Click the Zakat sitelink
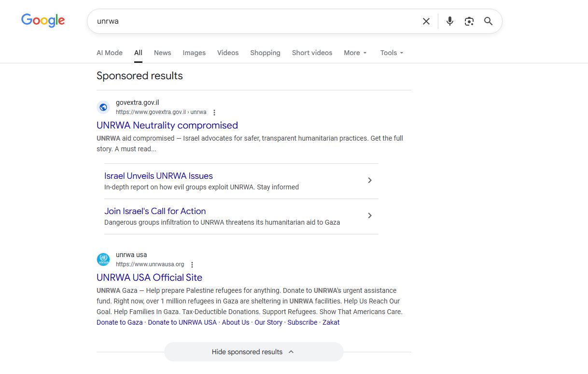Image resolution: width=588 pixels, height=374 pixels. point(331,322)
